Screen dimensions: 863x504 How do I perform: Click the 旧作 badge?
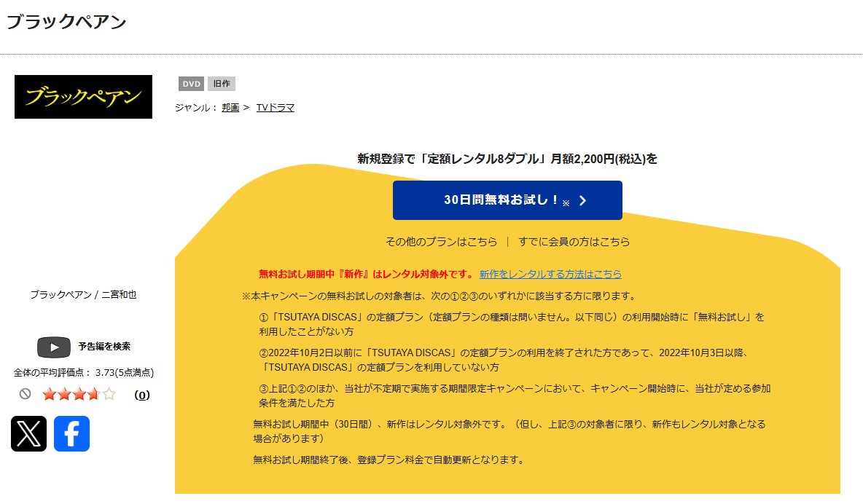(x=222, y=84)
